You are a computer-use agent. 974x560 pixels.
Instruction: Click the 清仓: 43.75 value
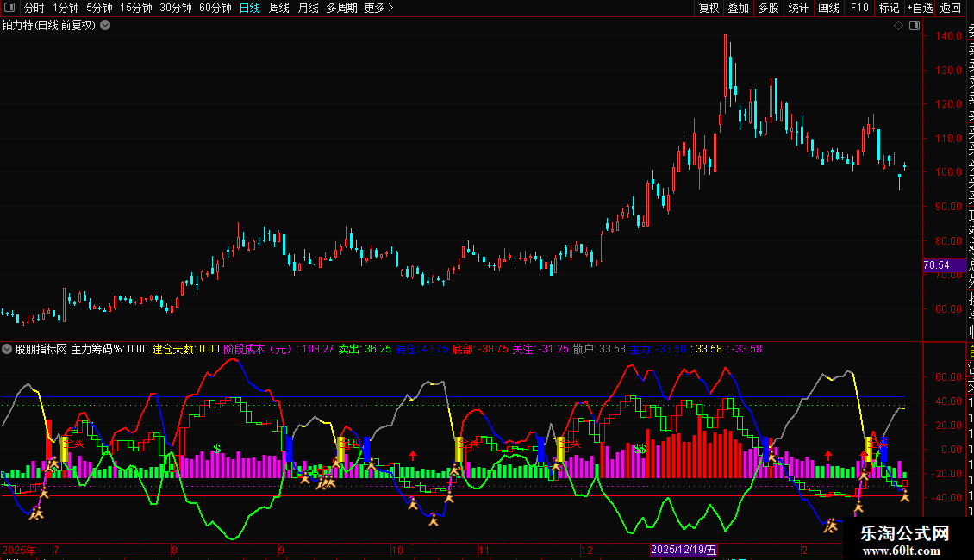pos(421,349)
